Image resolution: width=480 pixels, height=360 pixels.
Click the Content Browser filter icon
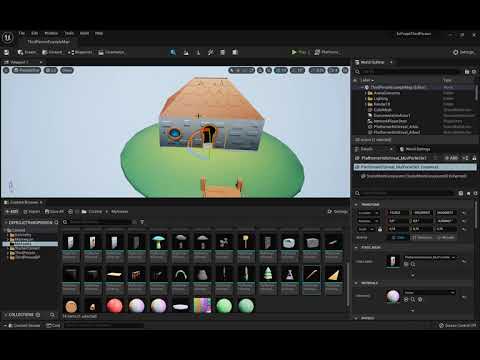(142, 222)
